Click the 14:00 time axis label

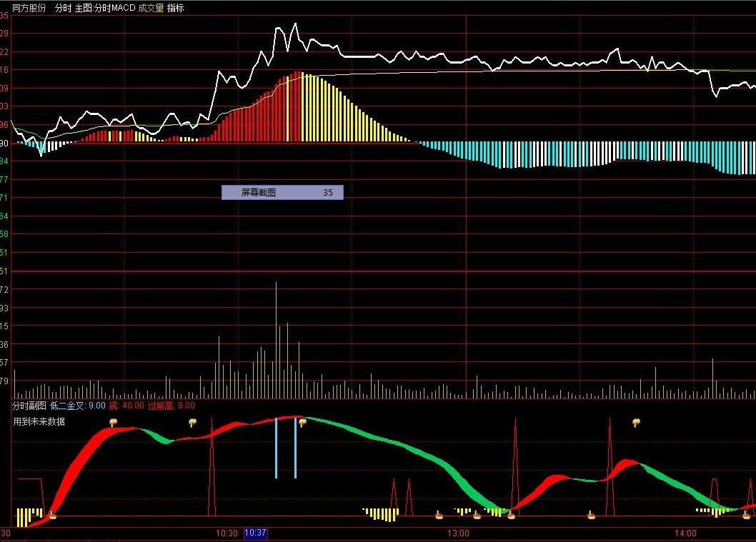tap(685, 533)
